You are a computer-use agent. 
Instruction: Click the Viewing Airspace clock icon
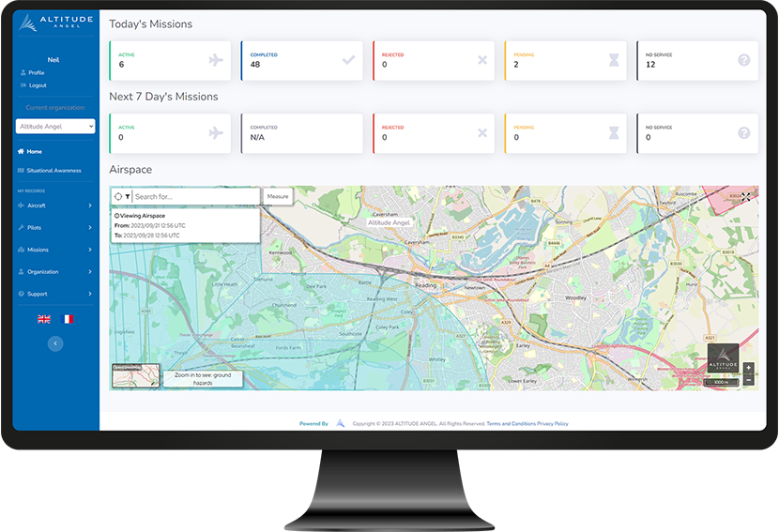pyautogui.click(x=116, y=216)
